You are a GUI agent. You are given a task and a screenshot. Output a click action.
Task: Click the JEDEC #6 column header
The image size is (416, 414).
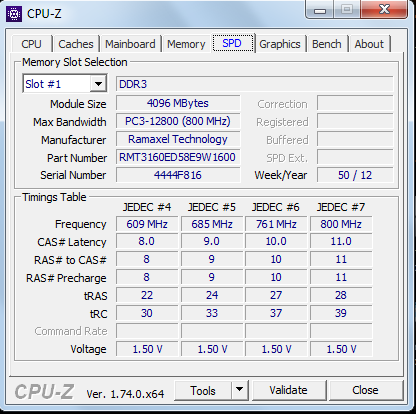[x=276, y=207]
